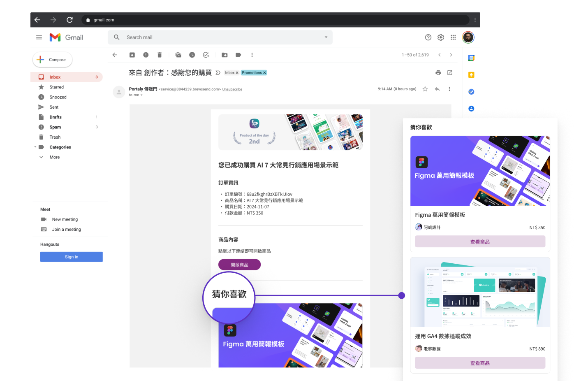Toggle the main menu hamburger
Image resolution: width=588 pixels, height=381 pixels.
[39, 37]
